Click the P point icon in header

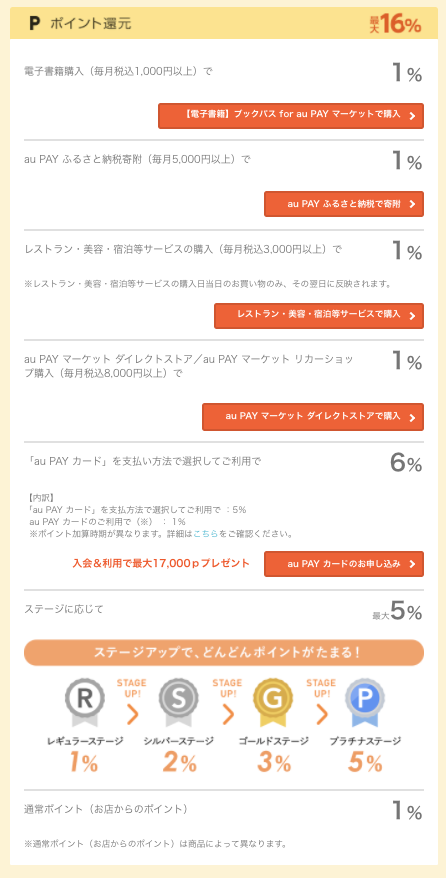(x=35, y=24)
